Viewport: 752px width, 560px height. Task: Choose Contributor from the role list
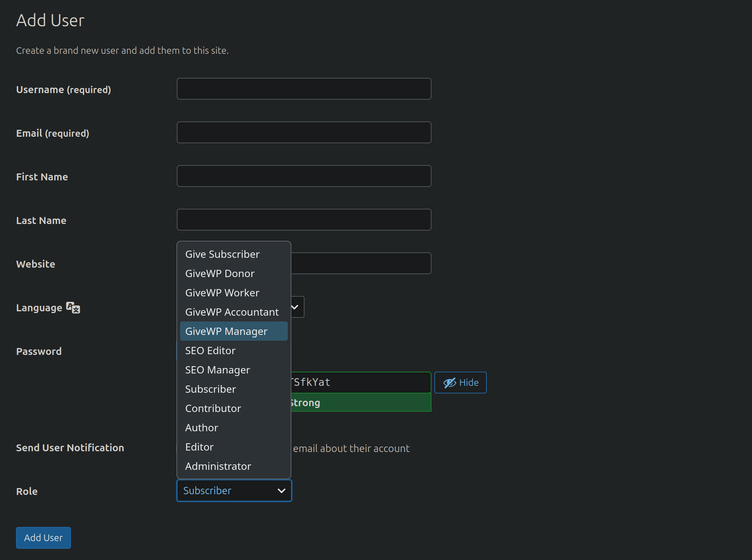coord(213,408)
